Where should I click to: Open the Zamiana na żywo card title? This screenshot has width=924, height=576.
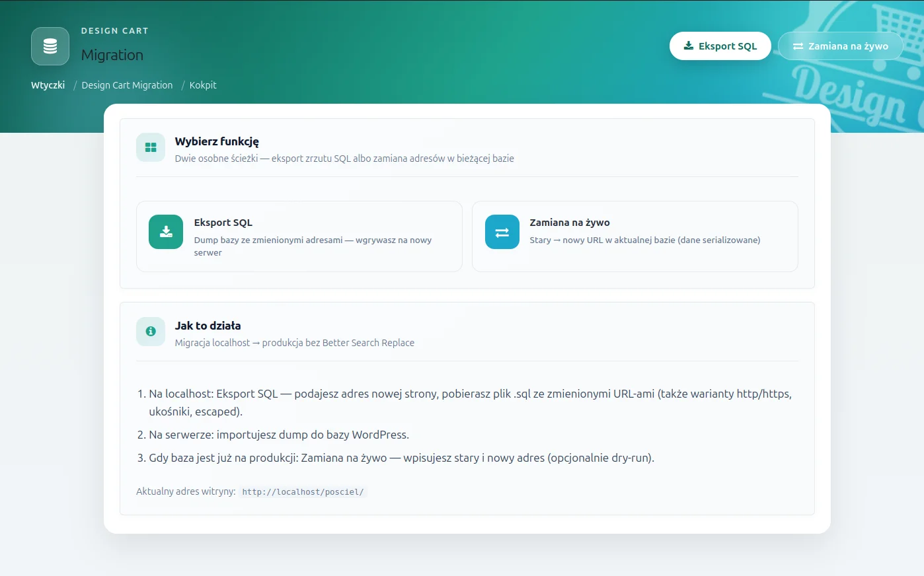[x=570, y=223]
